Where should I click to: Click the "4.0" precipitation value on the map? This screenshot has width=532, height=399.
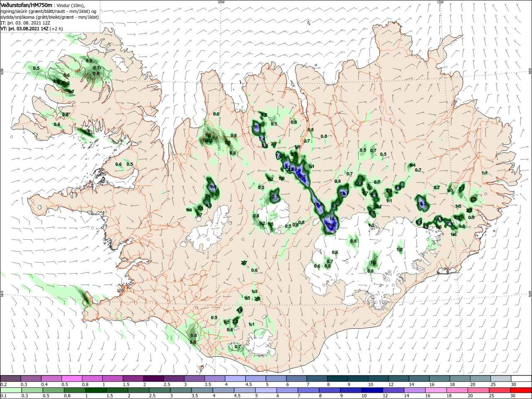239,310
